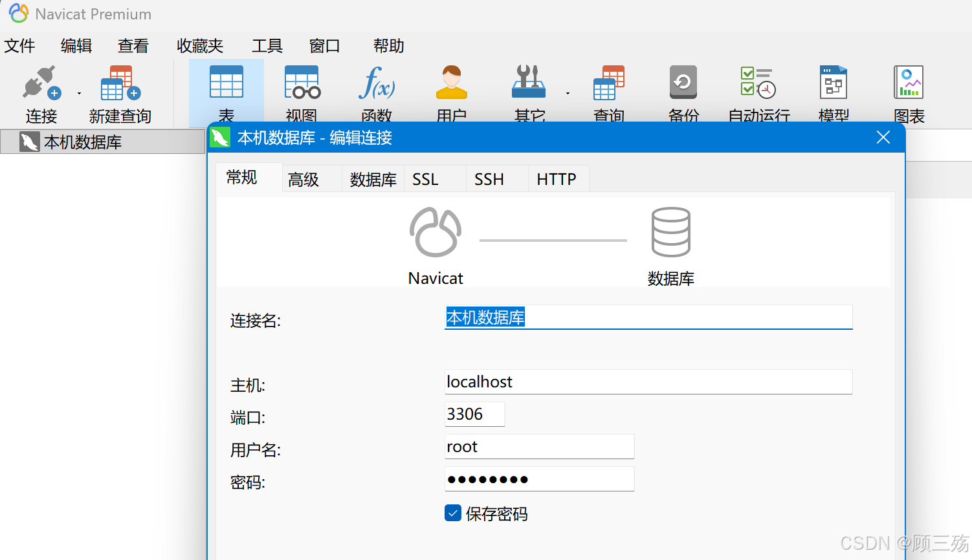Click the password field
Image resolution: width=972 pixels, height=560 pixels.
point(539,479)
